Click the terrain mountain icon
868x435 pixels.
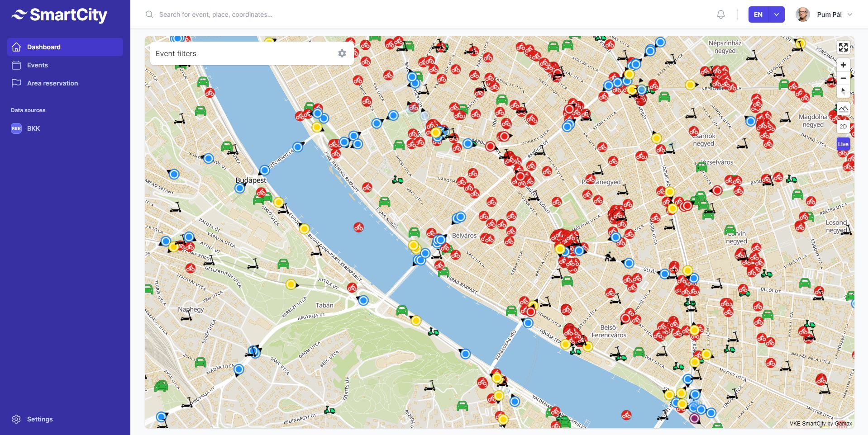(843, 109)
